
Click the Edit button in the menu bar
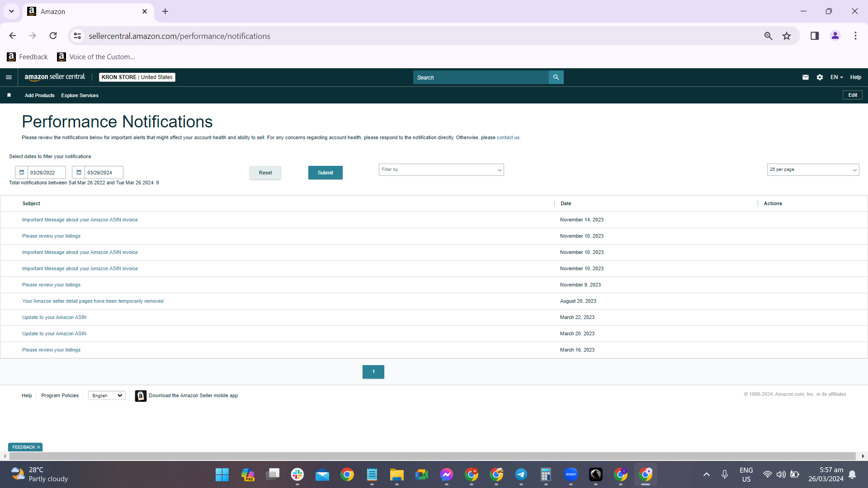click(853, 95)
